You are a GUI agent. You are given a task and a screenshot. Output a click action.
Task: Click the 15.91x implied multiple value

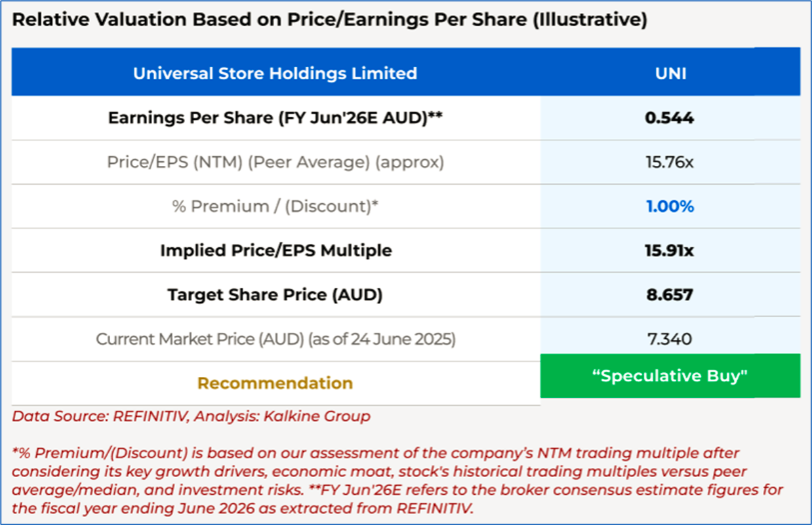pos(670,250)
